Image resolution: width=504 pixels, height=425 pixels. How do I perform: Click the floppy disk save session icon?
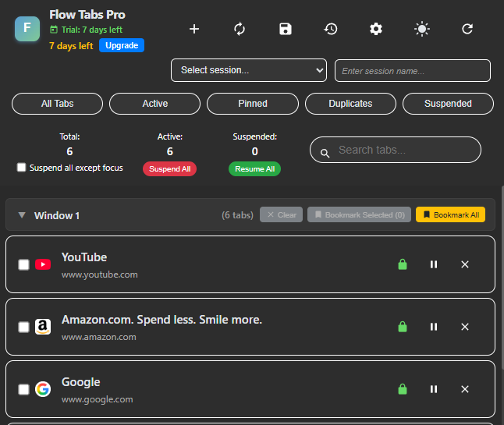pos(286,29)
